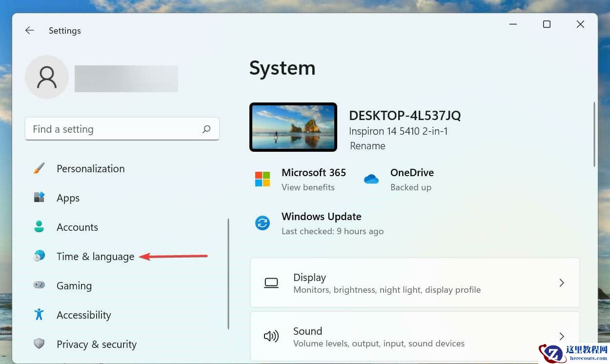The image size is (610, 364).
Task: Open Privacy & security shield icon
Action: pos(39,344)
